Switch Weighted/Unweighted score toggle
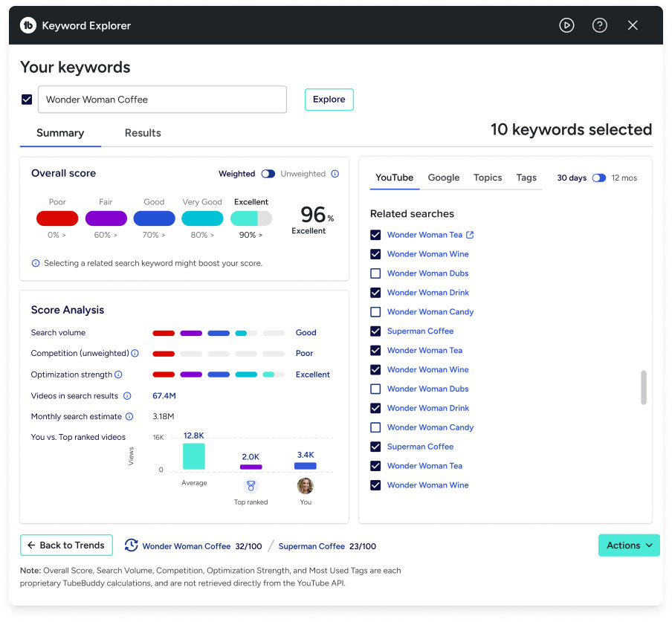Image resolution: width=672 pixels, height=622 pixels. [268, 173]
